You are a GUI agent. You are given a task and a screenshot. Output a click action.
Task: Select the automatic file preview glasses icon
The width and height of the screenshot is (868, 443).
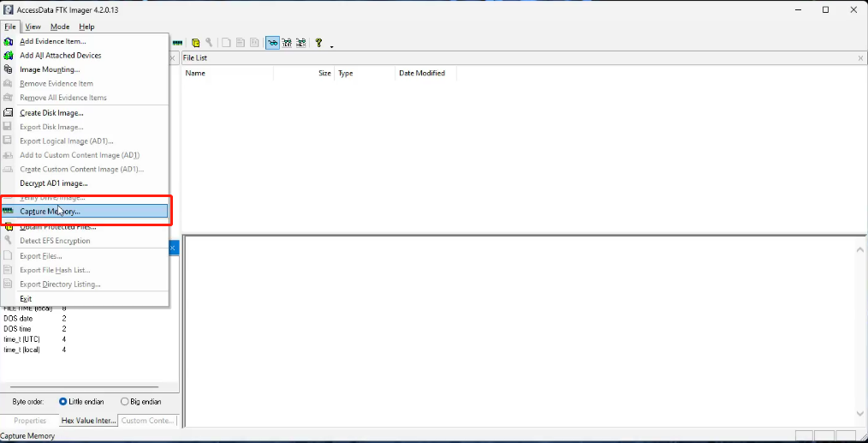tap(272, 43)
